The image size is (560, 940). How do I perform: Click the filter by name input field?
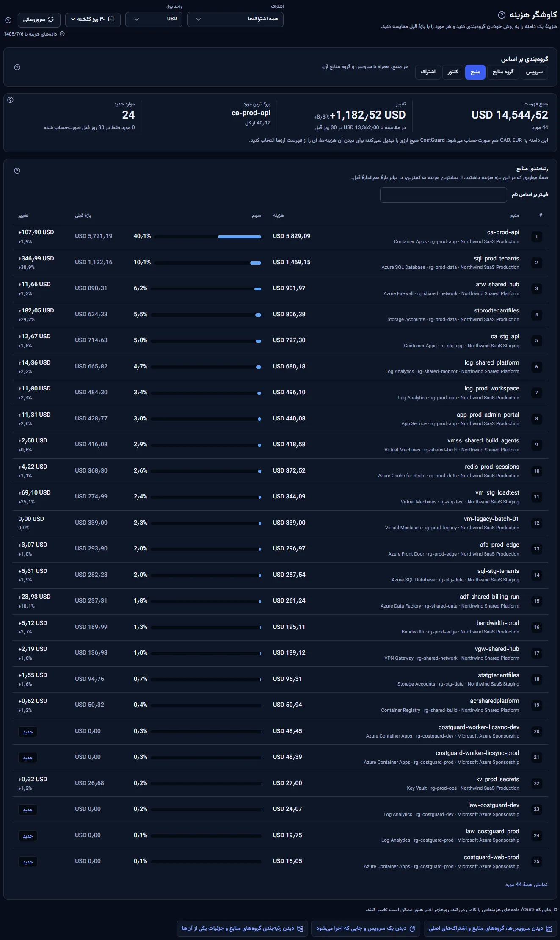pyautogui.click(x=444, y=195)
